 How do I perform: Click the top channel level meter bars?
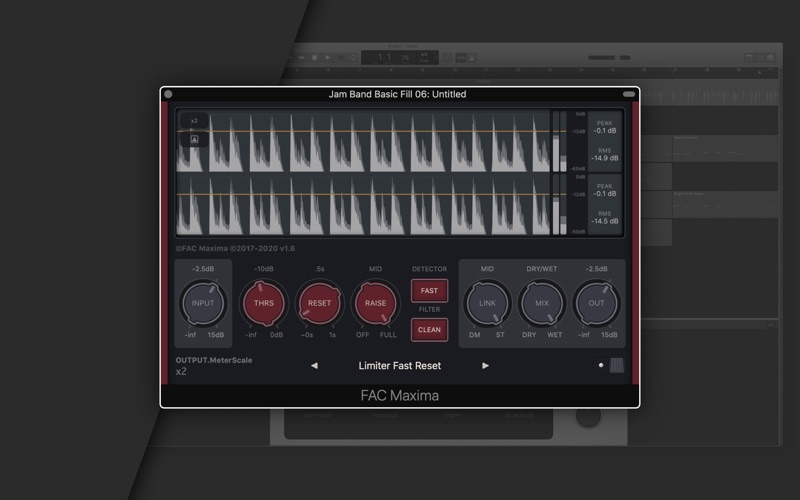[560, 141]
